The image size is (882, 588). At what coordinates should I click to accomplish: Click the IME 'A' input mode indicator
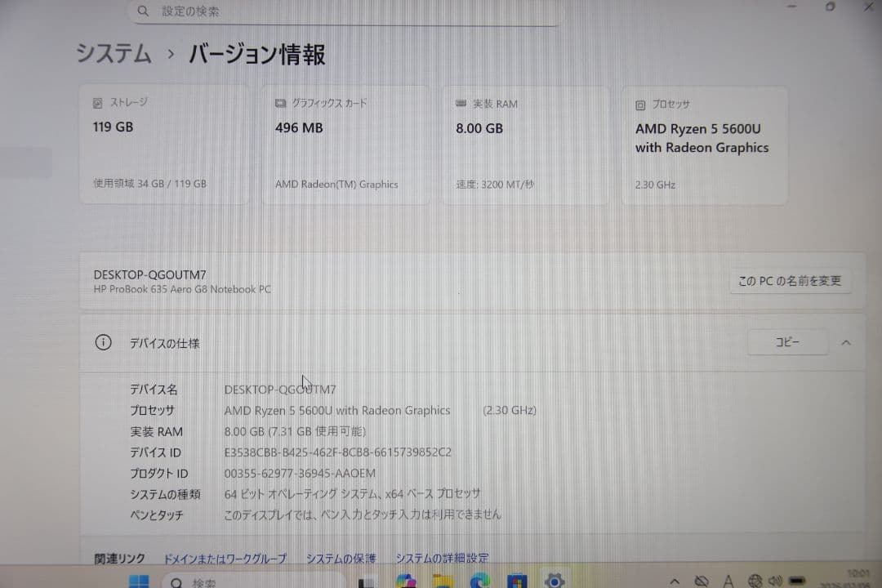click(x=728, y=581)
